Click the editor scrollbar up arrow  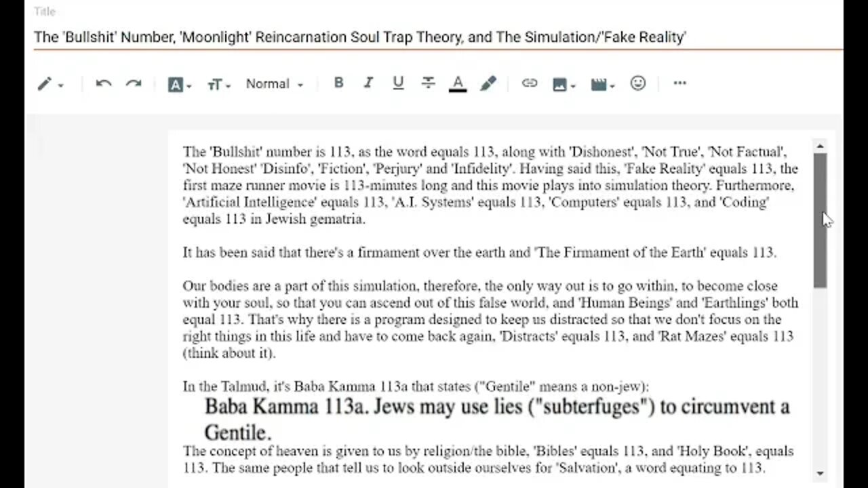(x=821, y=146)
